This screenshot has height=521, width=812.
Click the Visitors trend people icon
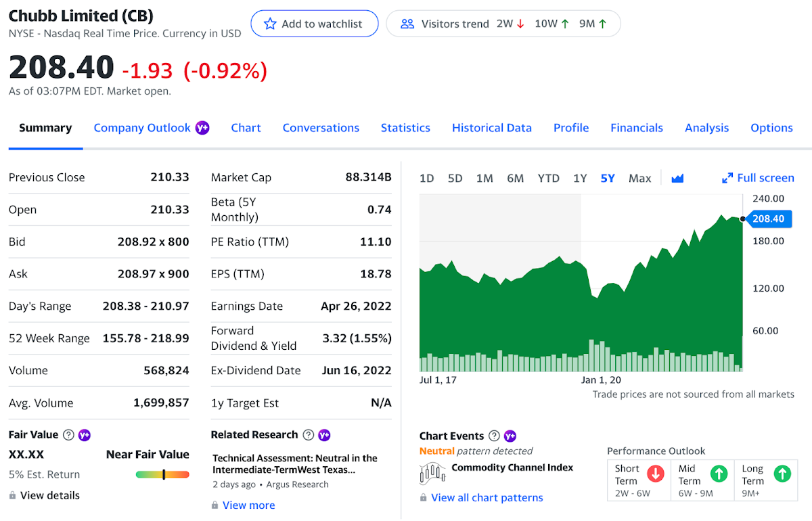[407, 24]
